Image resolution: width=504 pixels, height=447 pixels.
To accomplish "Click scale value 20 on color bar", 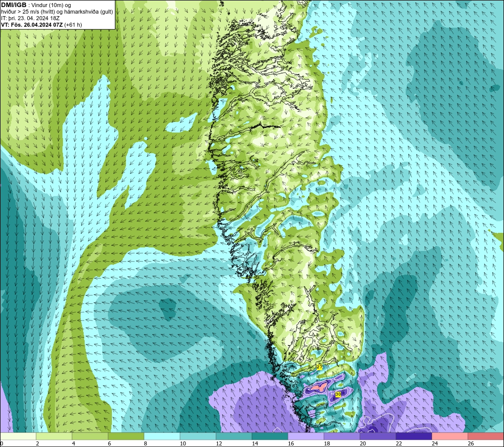I will tap(363, 443).
